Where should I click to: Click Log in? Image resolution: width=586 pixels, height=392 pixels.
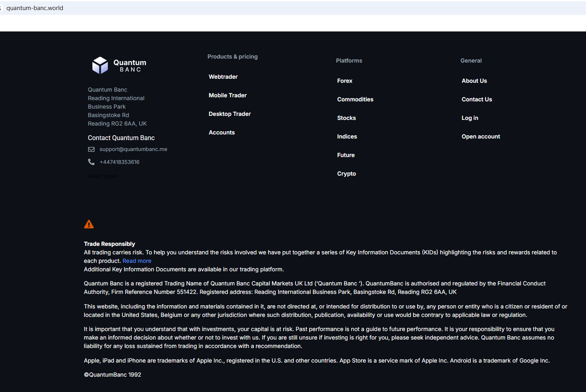[470, 118]
